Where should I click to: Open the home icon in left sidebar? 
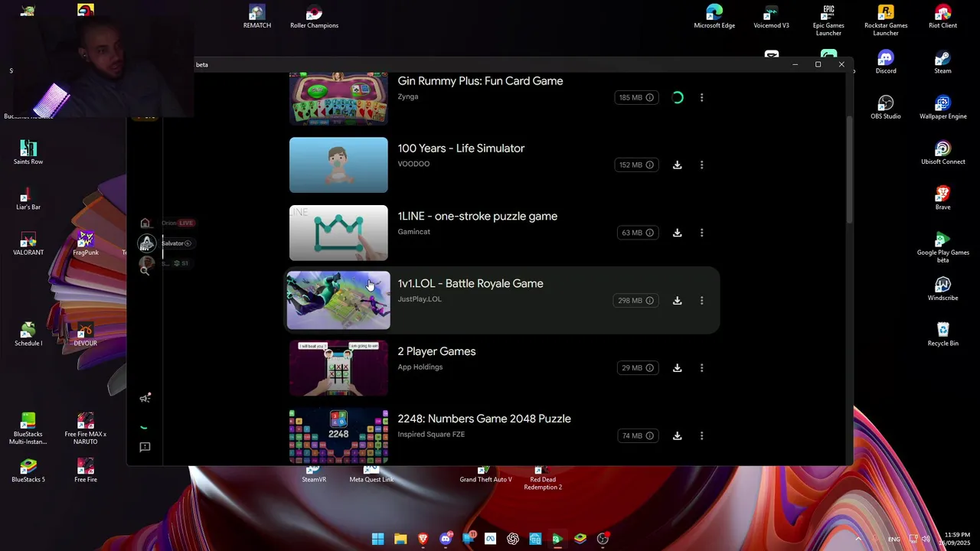point(145,223)
